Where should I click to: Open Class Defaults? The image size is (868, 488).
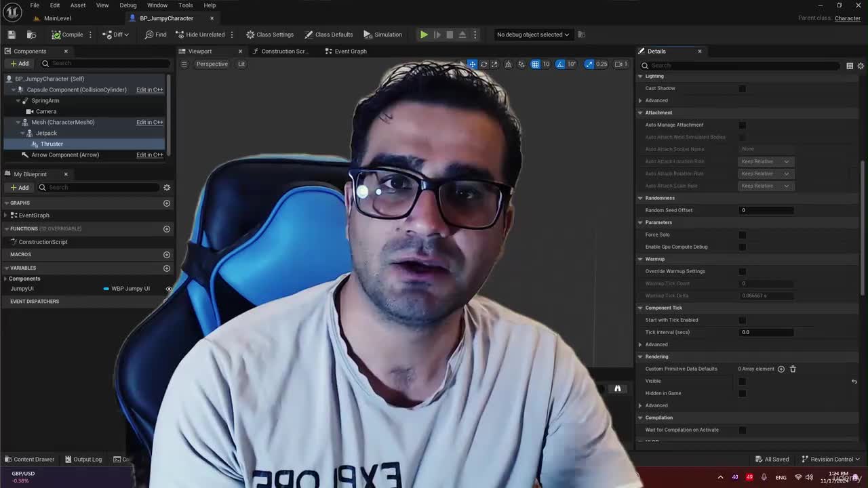pos(329,35)
